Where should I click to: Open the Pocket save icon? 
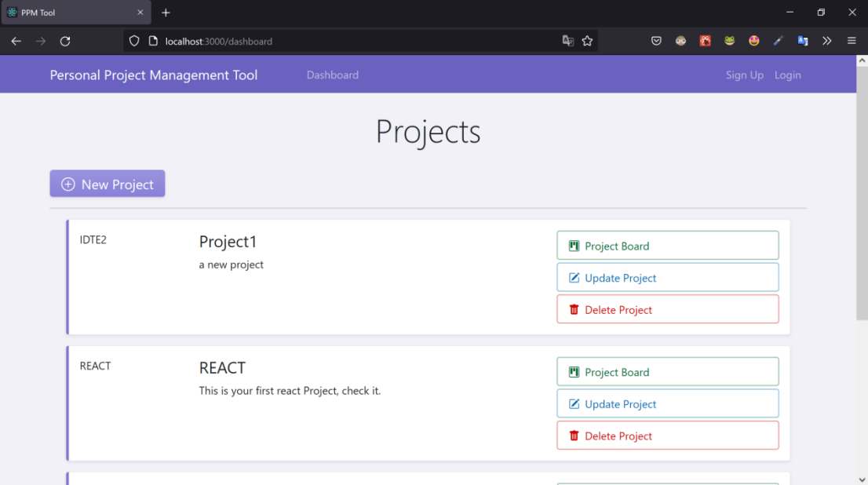656,41
